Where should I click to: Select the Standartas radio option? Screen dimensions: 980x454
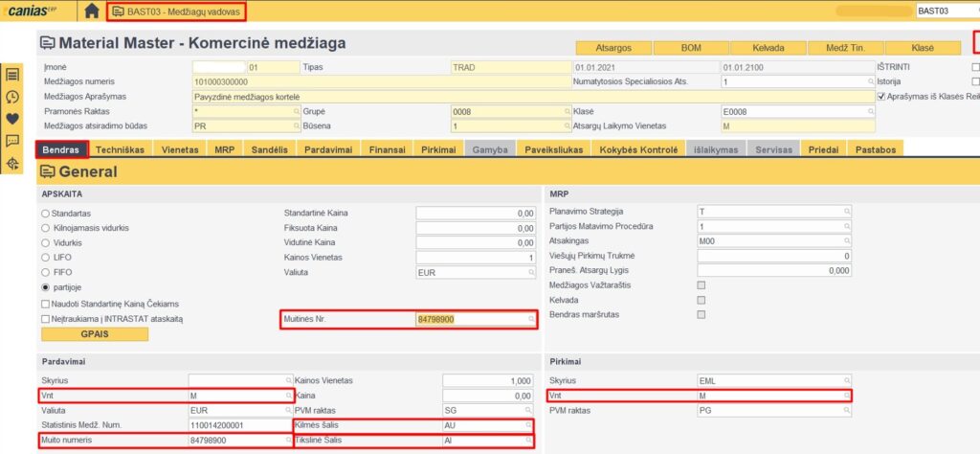point(45,213)
